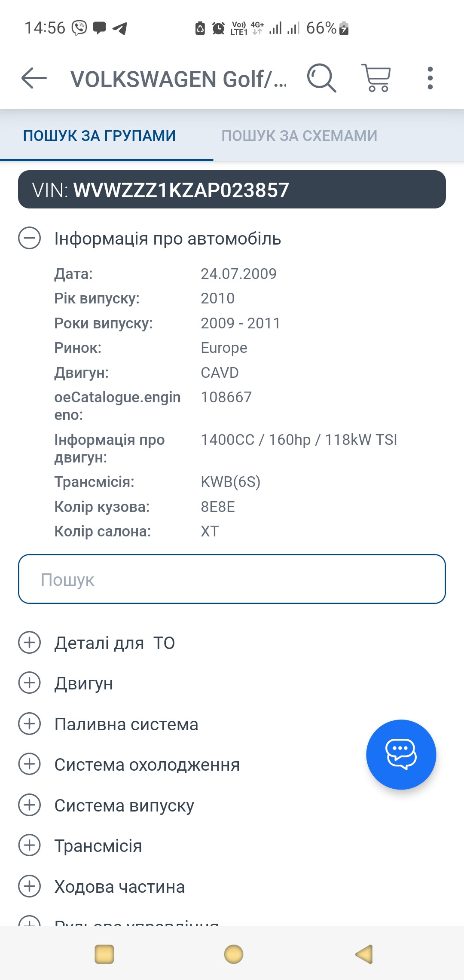Tap the VIN number banner
The image size is (464, 980).
coord(232,190)
